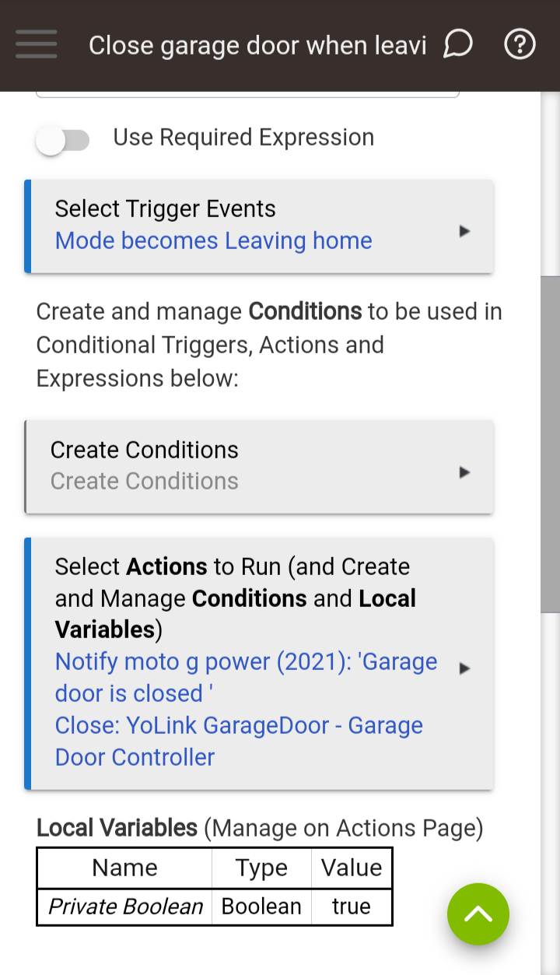Click the Boolean type cell

[x=261, y=907]
